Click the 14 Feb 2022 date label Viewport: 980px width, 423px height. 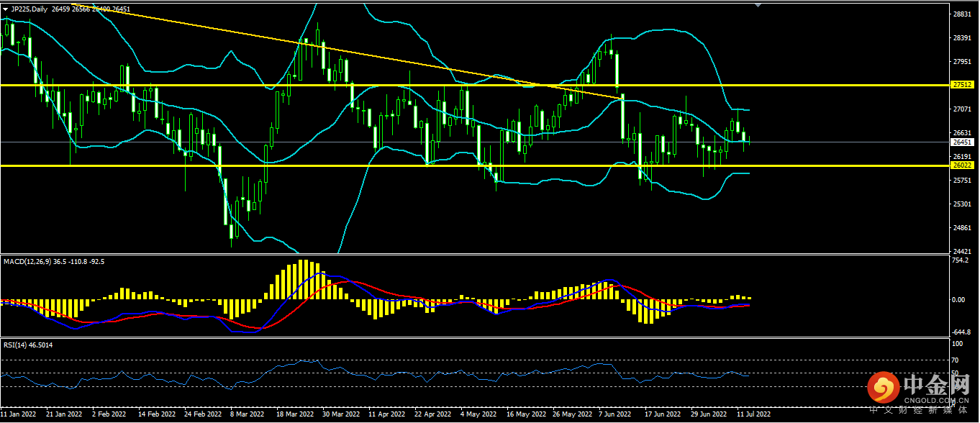(156, 415)
